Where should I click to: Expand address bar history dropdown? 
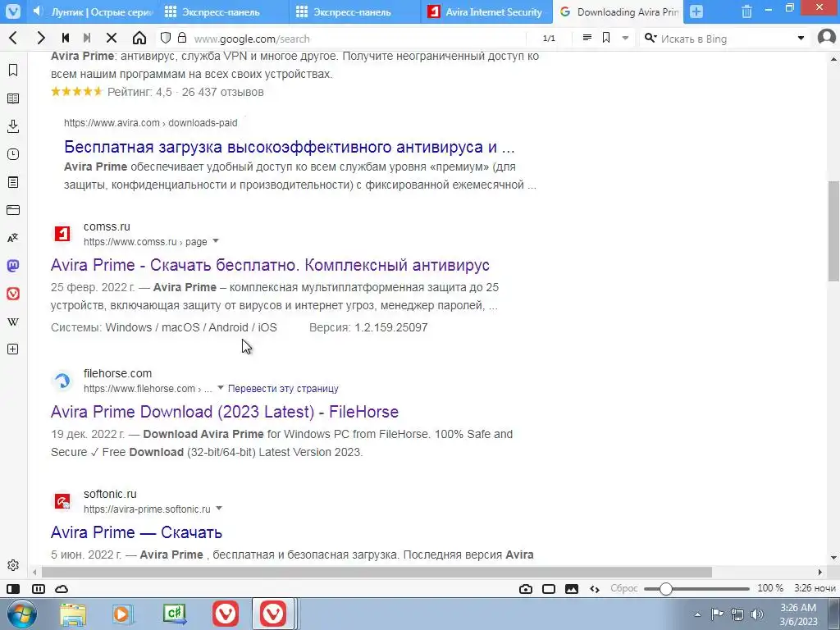tap(625, 38)
